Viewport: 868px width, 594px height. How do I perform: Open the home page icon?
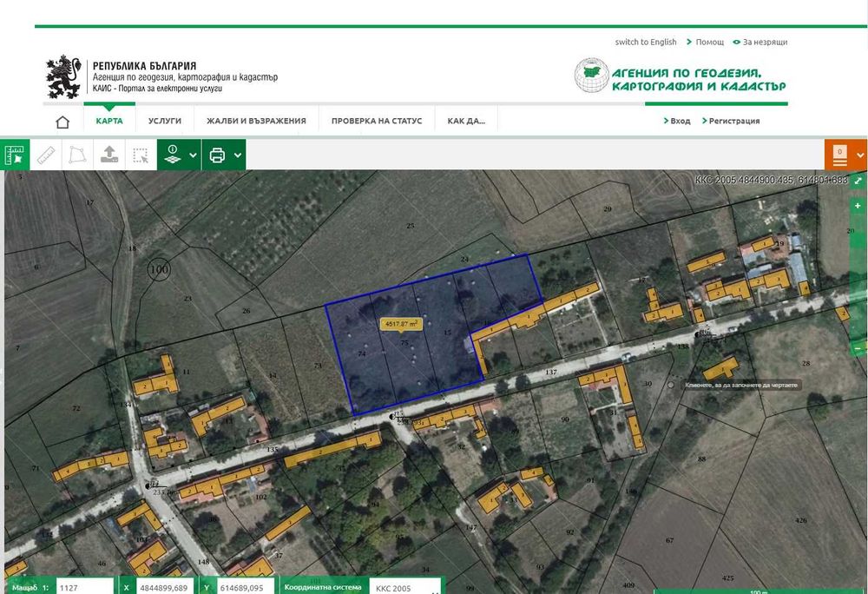pyautogui.click(x=62, y=122)
